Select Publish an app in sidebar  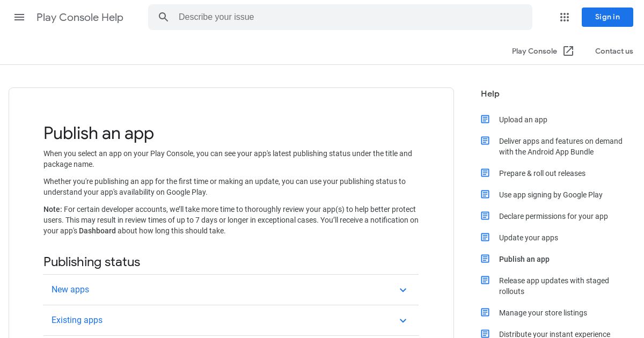[524, 259]
